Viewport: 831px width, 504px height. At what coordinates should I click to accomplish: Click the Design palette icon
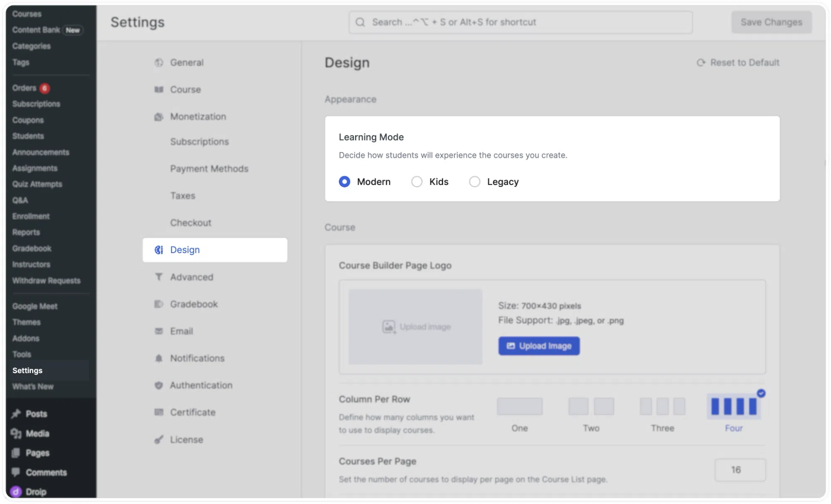[x=159, y=250]
